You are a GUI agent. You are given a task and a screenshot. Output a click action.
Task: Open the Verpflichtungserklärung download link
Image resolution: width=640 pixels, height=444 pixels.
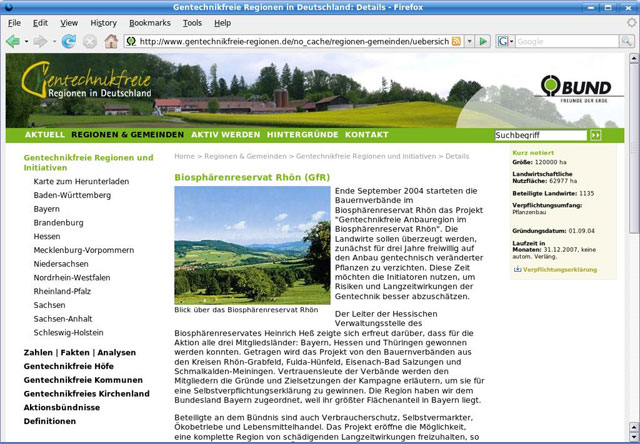(560, 269)
